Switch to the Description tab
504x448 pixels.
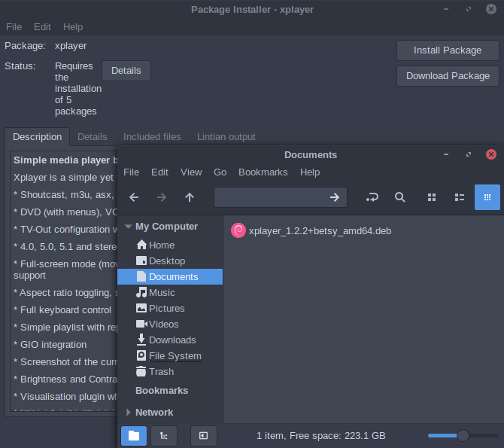pyautogui.click(x=38, y=137)
